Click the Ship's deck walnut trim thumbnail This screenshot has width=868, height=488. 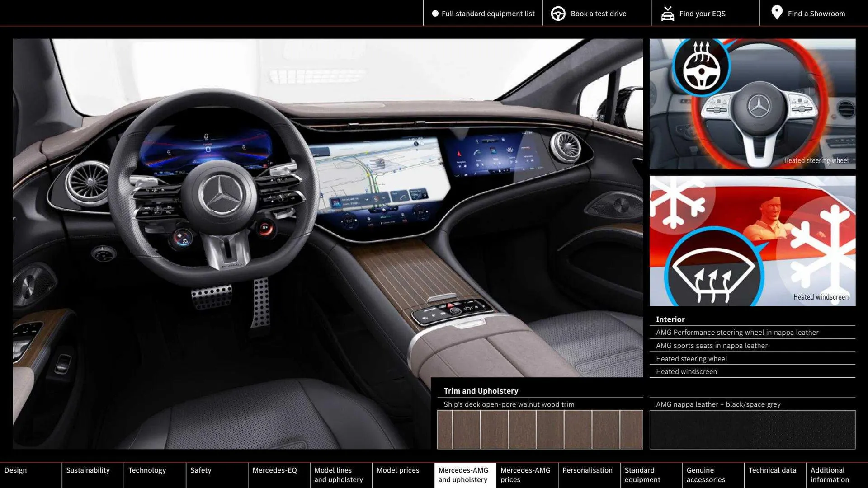540,429
